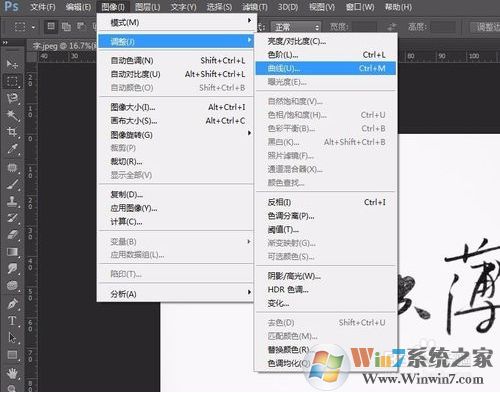Select the Rectangular Marquee tool in toolbox
The height and width of the screenshot is (393, 500).
(x=12, y=81)
